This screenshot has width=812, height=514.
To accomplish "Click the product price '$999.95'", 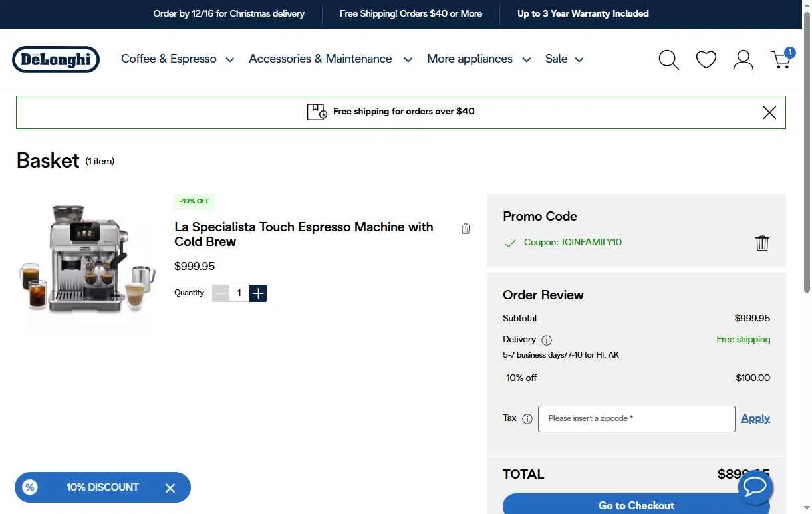I will coord(194,267).
